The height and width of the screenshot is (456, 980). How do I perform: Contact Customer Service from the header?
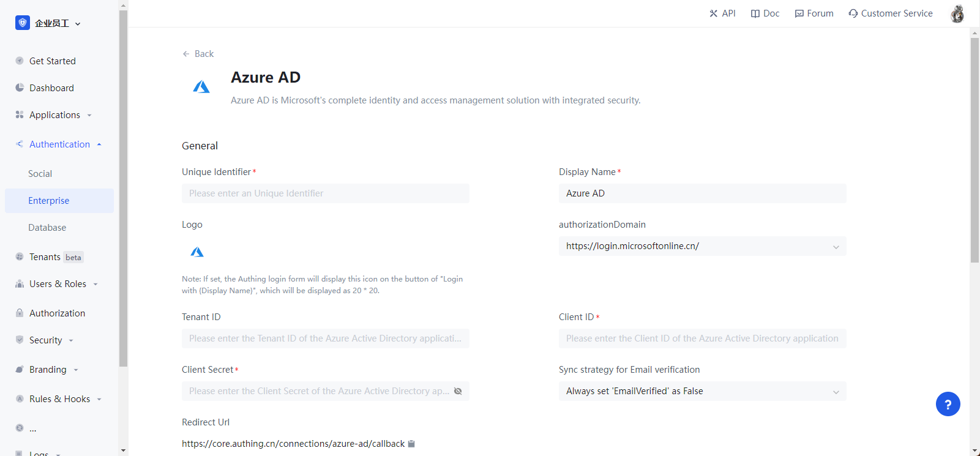tap(891, 13)
